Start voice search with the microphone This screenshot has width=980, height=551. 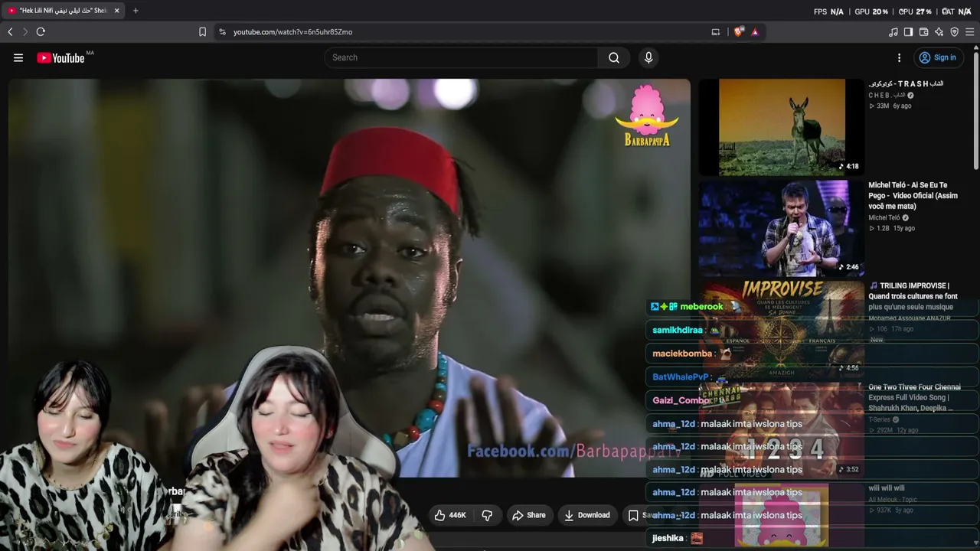click(648, 57)
